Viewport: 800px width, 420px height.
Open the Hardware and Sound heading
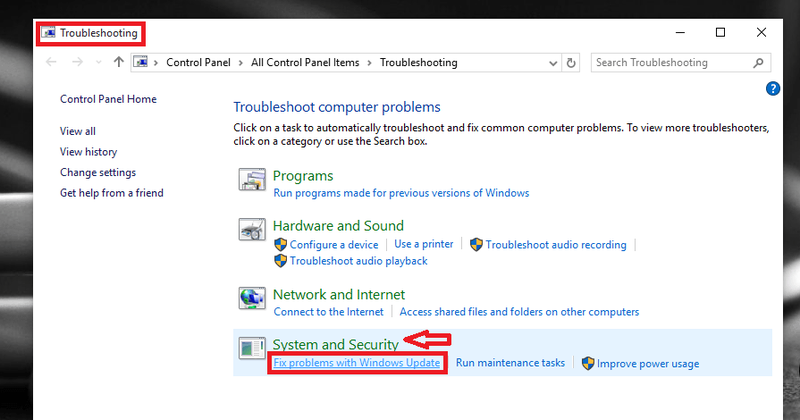338,226
